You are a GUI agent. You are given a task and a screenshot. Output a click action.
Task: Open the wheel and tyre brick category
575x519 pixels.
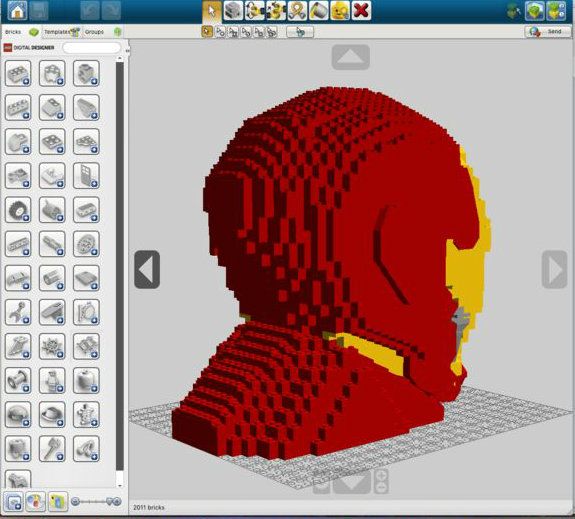coord(18,210)
